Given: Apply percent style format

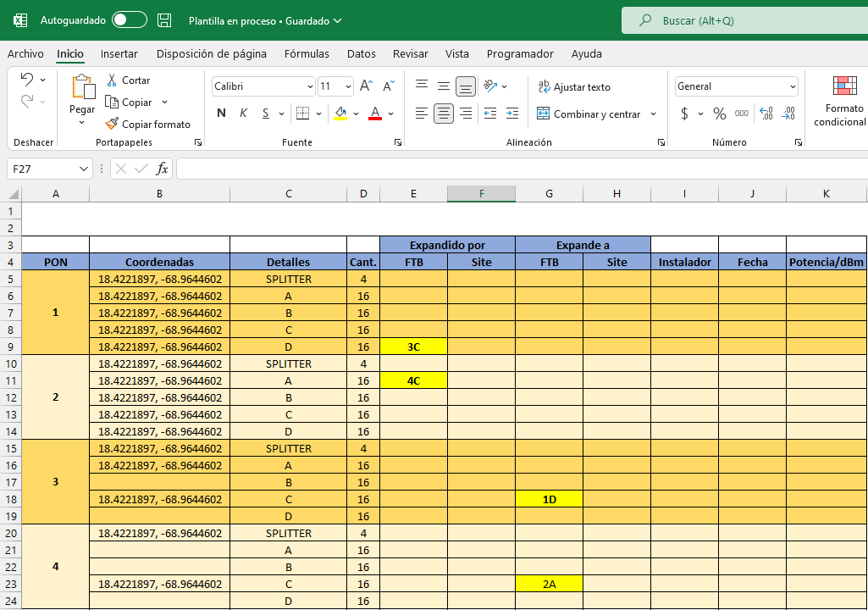Looking at the screenshot, I should [x=719, y=114].
